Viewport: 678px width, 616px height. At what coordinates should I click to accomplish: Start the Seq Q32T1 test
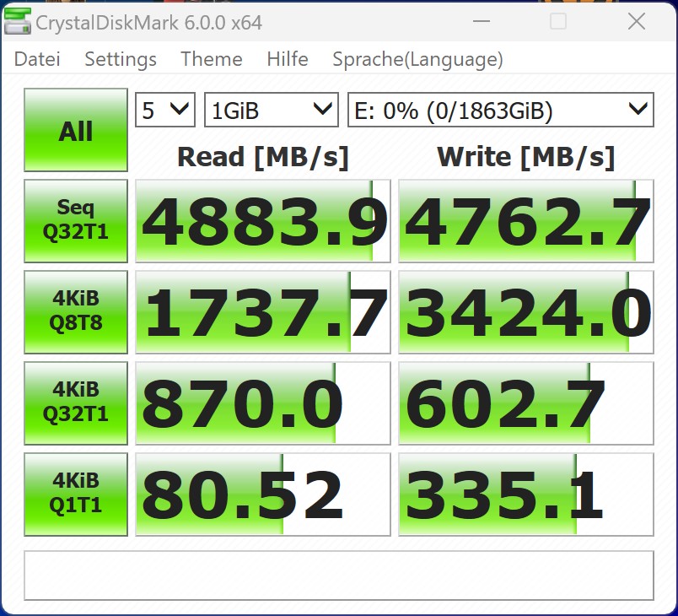(x=76, y=221)
